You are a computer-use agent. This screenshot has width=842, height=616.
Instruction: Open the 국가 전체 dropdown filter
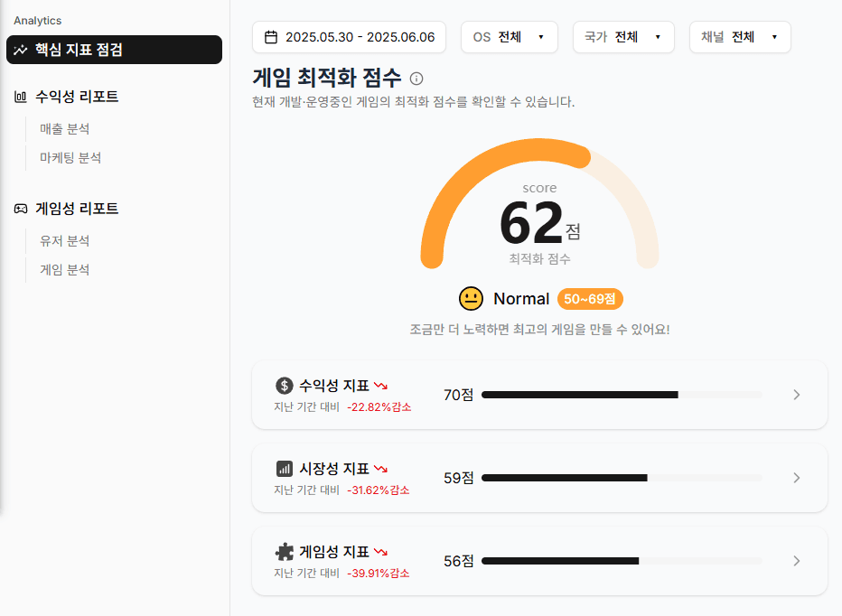click(x=623, y=37)
